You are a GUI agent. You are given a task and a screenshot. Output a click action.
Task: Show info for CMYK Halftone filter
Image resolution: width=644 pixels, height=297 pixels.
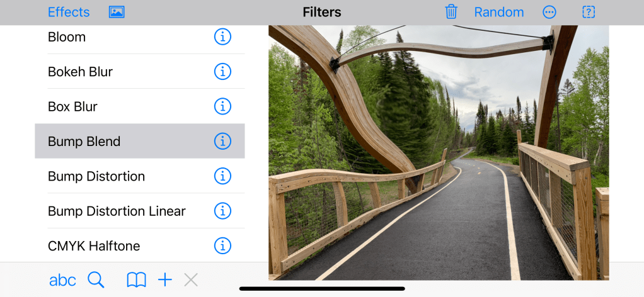[x=222, y=246]
